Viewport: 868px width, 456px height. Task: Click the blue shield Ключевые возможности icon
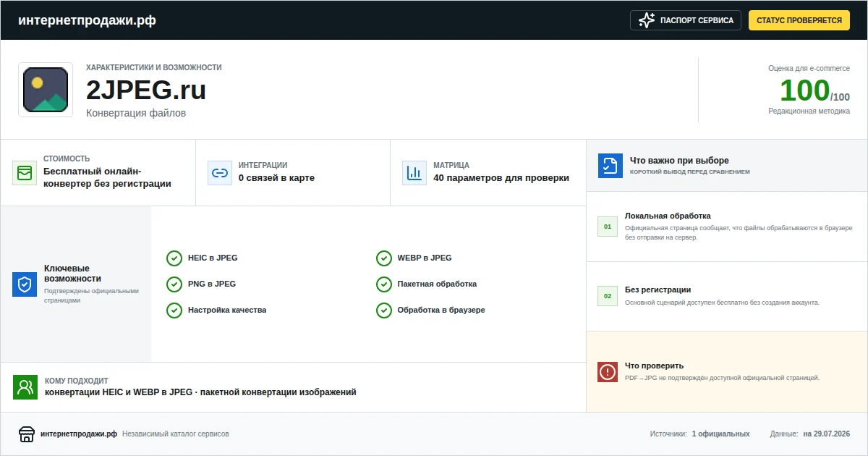click(x=25, y=284)
